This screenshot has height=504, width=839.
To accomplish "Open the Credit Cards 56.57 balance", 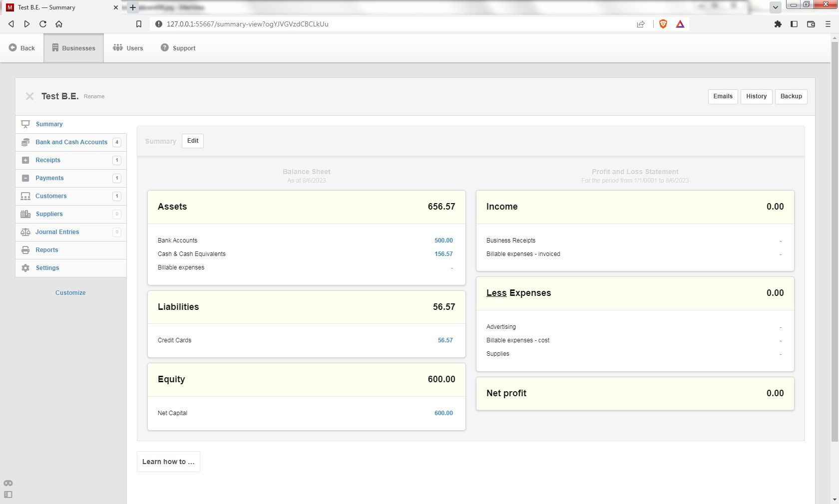I will click(445, 340).
